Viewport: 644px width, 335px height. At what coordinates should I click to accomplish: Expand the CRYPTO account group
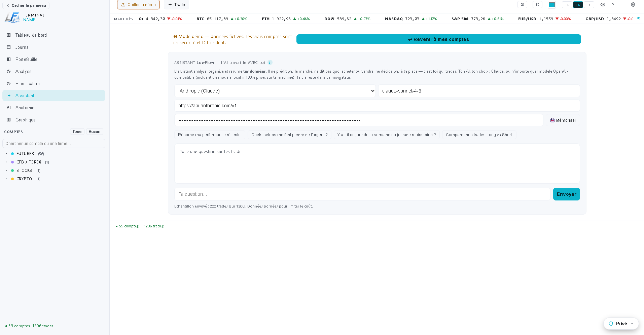pyautogui.click(x=6, y=179)
